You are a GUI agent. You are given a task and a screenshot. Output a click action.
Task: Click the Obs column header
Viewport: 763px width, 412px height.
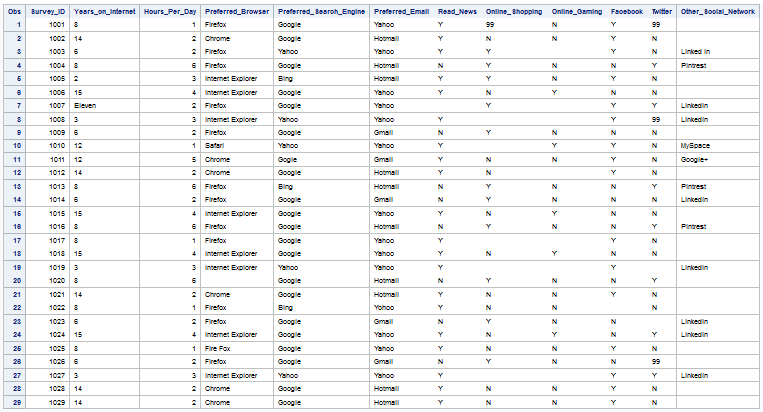14,10
